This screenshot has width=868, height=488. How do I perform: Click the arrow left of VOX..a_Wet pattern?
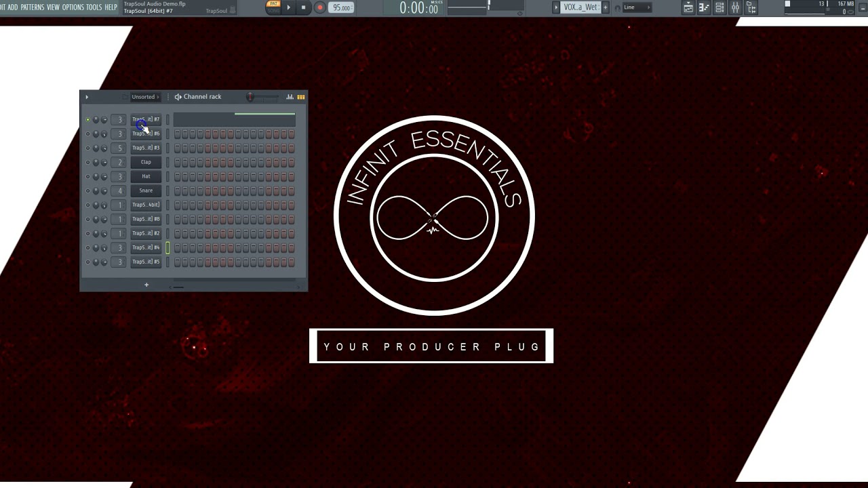(557, 7)
